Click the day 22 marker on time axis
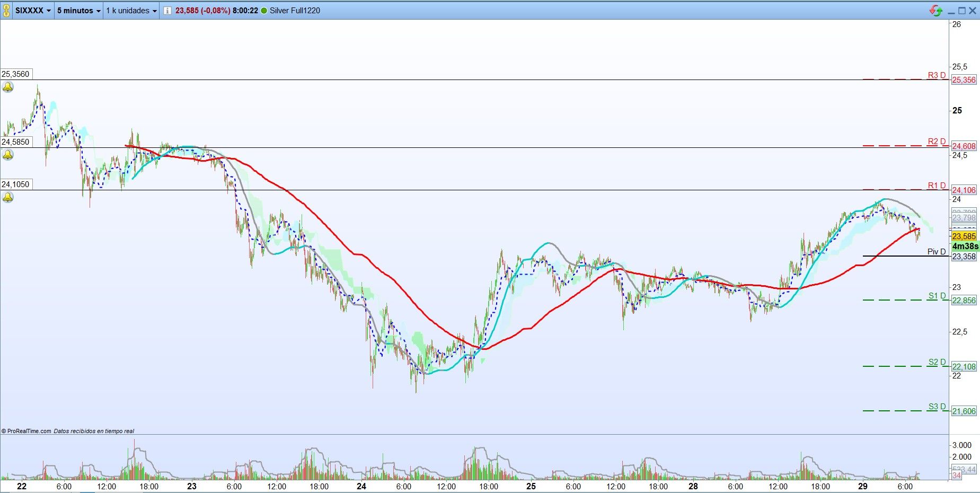The image size is (980, 493). click(x=22, y=486)
